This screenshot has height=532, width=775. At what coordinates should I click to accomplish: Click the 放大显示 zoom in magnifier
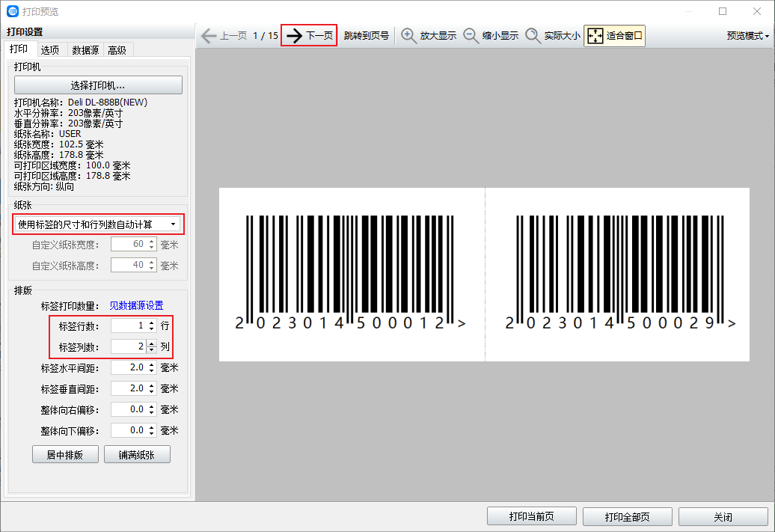[429, 36]
